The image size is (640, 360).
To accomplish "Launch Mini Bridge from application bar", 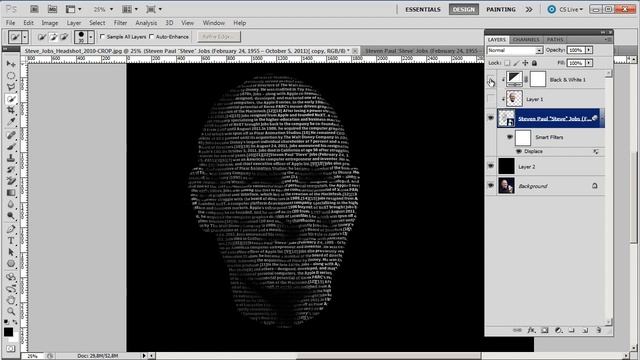I will [52, 9].
